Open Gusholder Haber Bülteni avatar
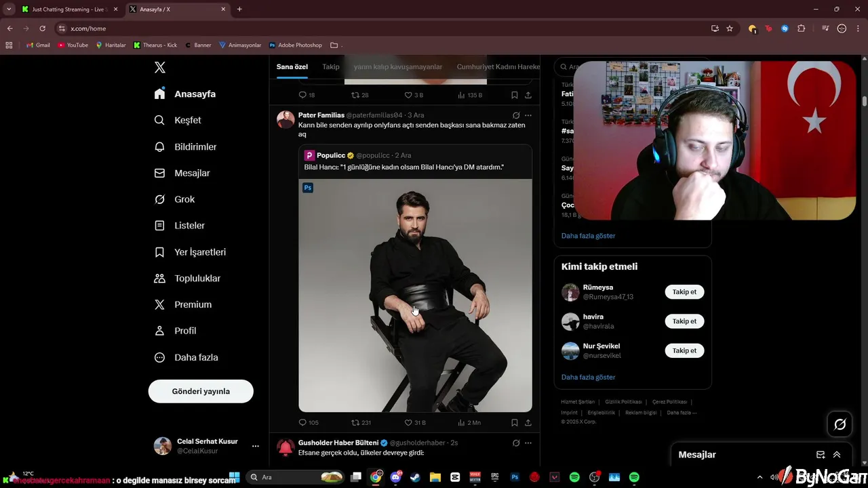The image size is (868, 488). (x=285, y=447)
